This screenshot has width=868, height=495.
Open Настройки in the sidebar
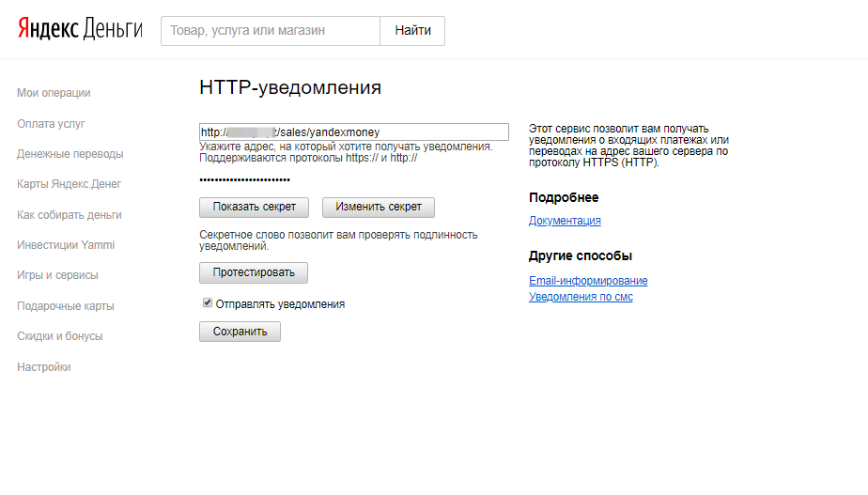click(x=44, y=367)
